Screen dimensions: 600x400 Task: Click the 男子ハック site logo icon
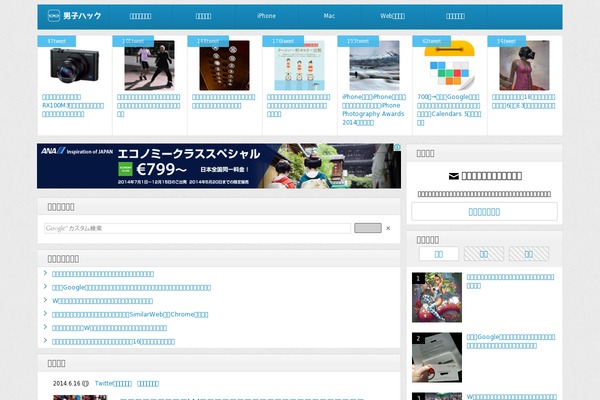[x=54, y=16]
